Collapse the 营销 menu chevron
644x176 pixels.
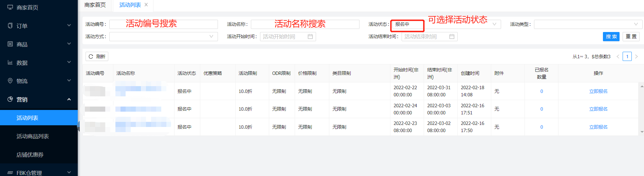point(69,99)
